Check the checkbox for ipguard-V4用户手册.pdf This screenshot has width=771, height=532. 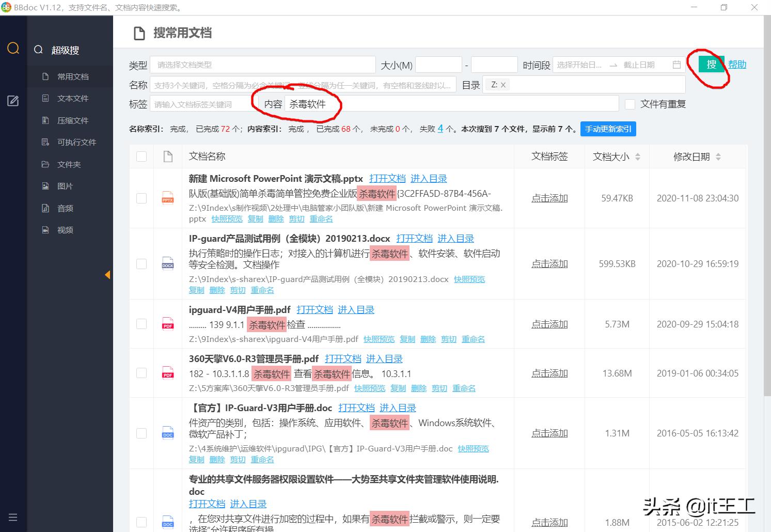[x=141, y=324]
